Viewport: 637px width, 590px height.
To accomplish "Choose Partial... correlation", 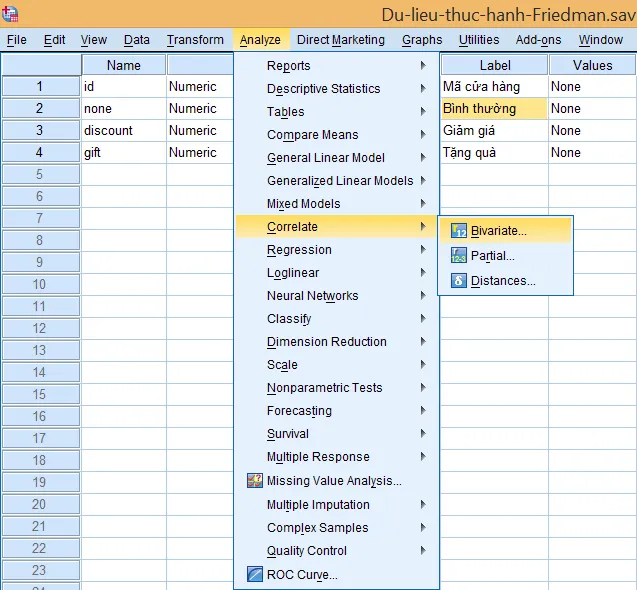I will (x=505, y=256).
